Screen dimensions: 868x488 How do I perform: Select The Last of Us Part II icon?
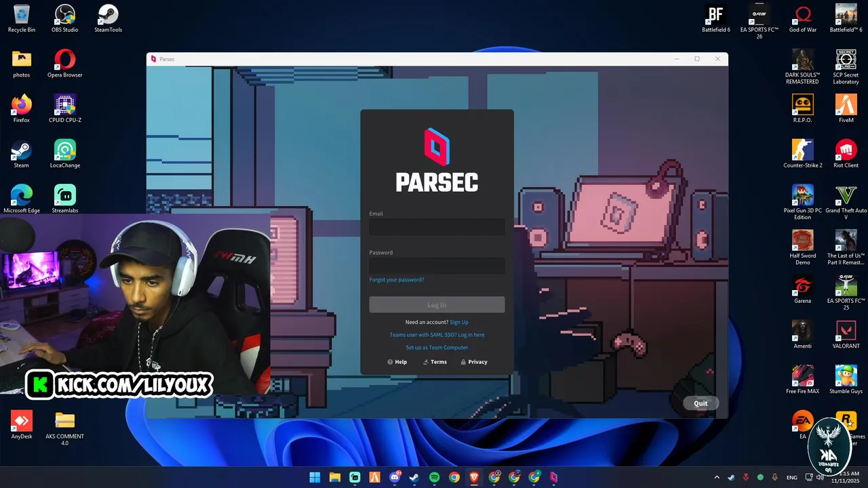coord(846,247)
